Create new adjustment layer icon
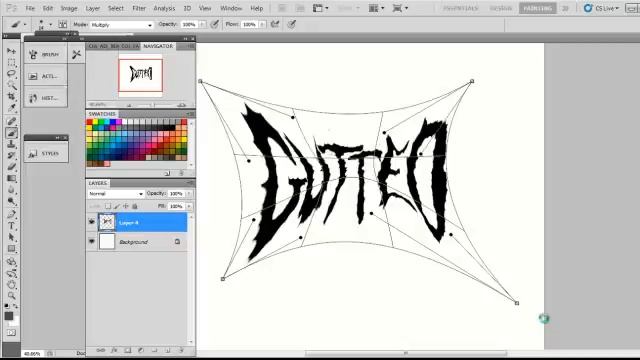Viewport: 640px width, 360px height. click(x=141, y=350)
